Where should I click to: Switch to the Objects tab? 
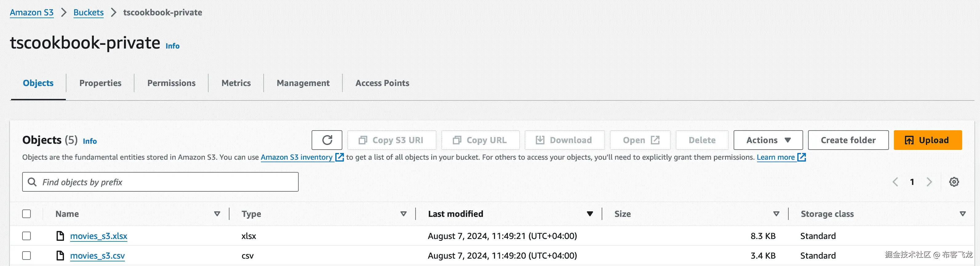point(38,83)
